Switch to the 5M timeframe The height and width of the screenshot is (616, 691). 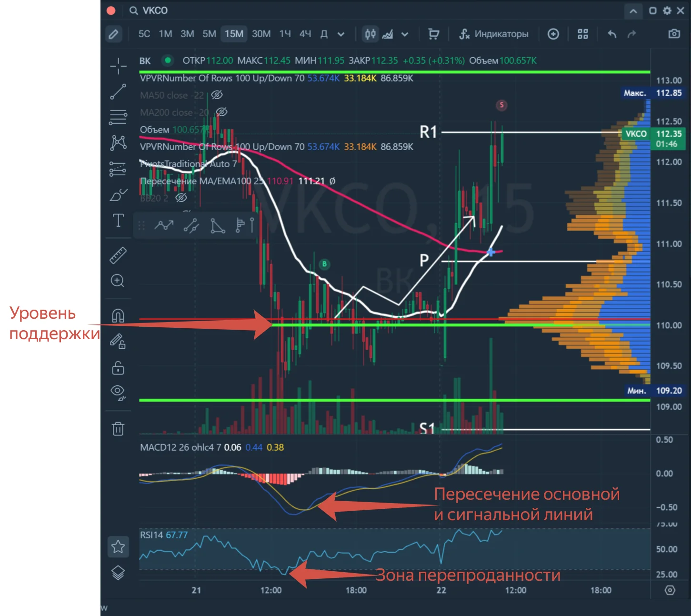tap(209, 34)
